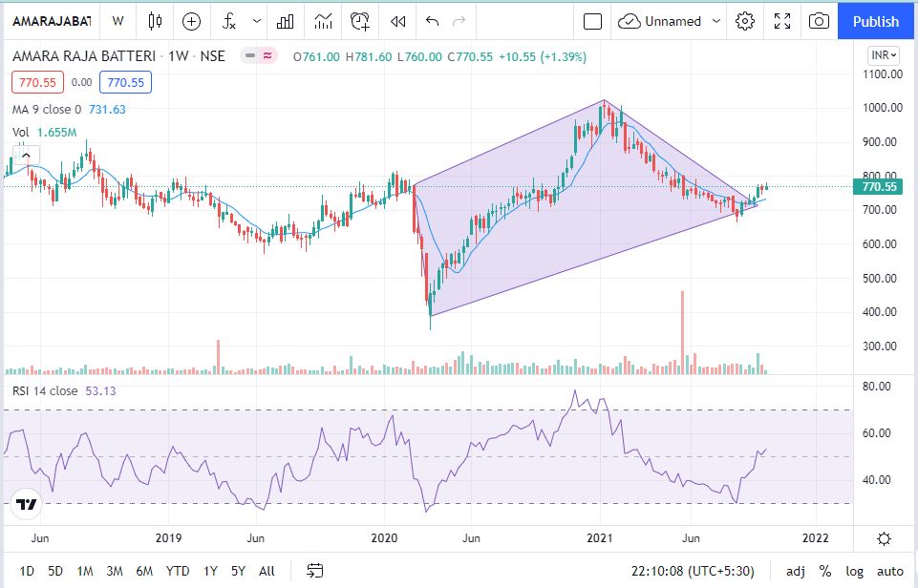Click the compare or add symbol plus icon
The image size is (918, 588).
(x=192, y=21)
